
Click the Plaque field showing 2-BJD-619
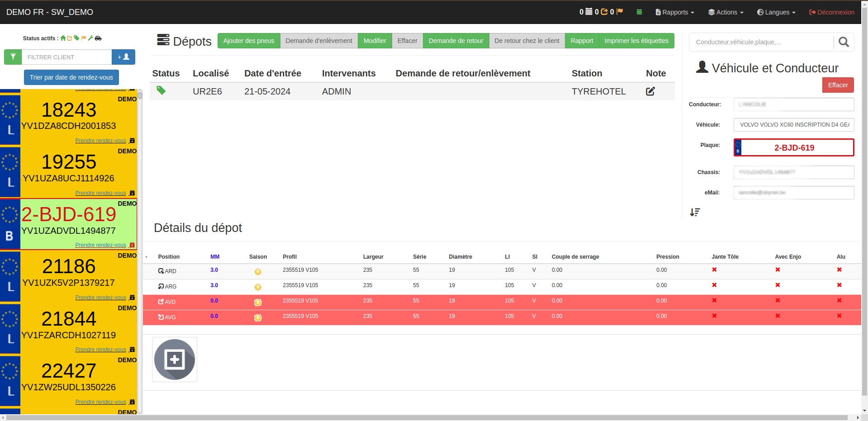[x=794, y=147]
